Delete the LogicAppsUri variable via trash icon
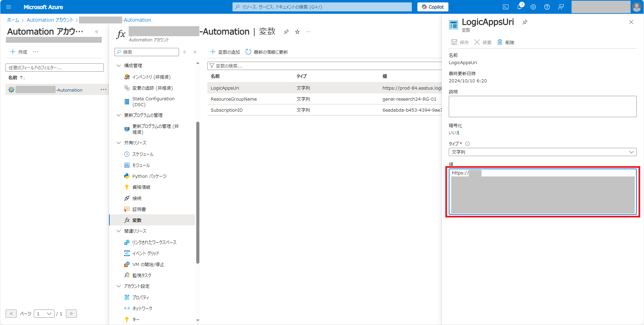Screen dimensions: 644x325 (506, 42)
